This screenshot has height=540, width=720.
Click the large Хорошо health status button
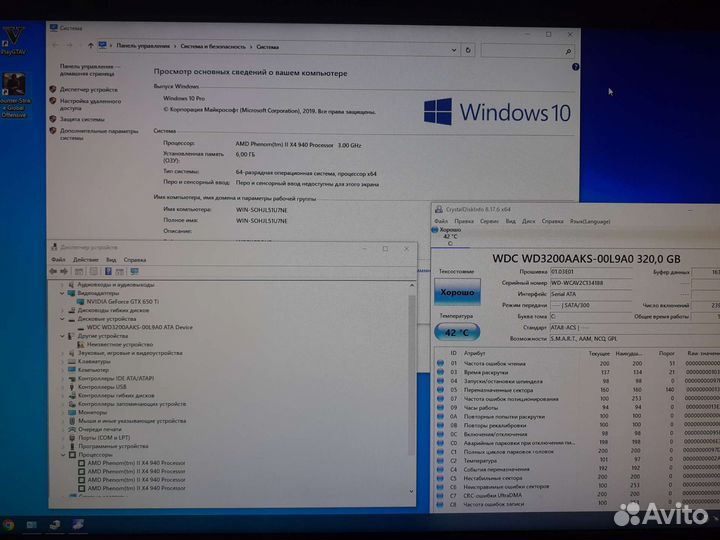click(457, 292)
